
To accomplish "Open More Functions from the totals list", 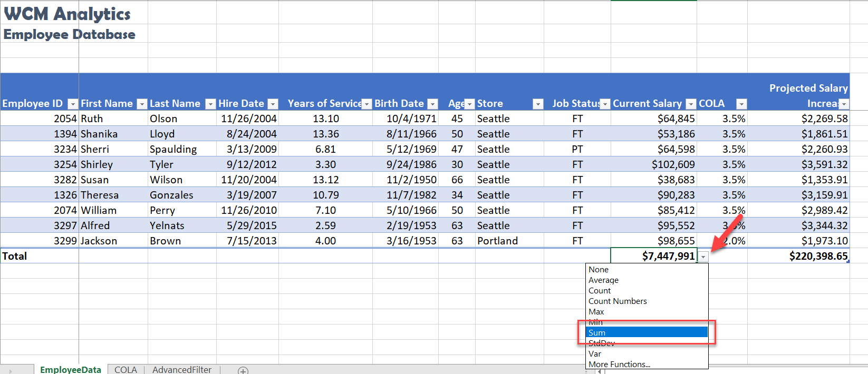I will pos(647,364).
